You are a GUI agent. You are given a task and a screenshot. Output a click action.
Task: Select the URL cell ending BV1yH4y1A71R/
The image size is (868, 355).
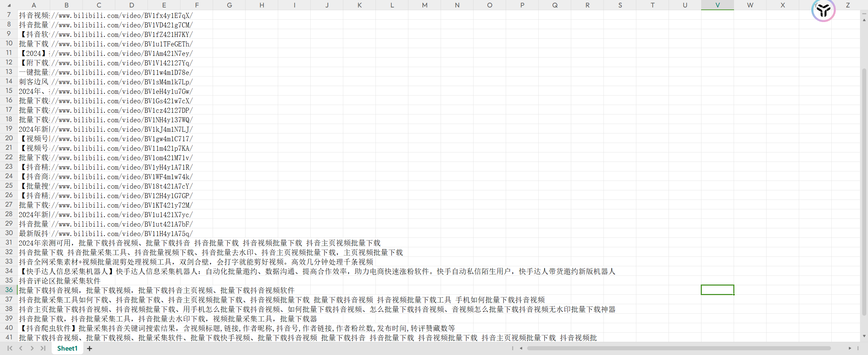122,167
